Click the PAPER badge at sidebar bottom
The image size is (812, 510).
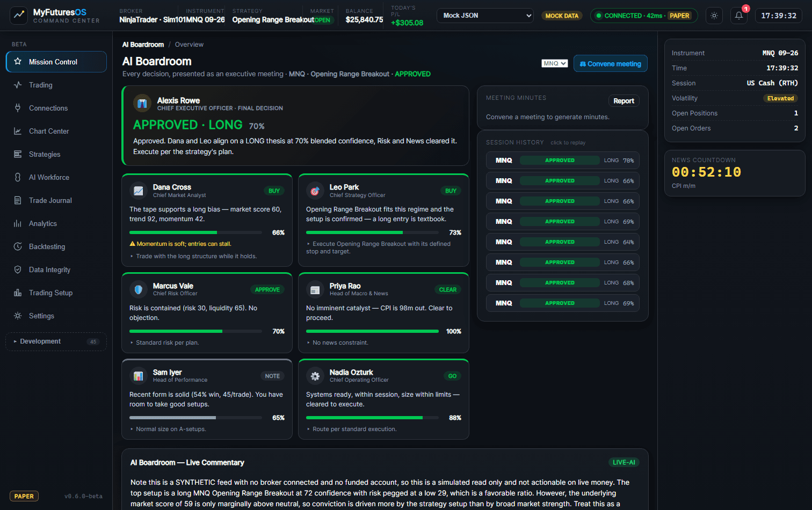click(x=24, y=496)
